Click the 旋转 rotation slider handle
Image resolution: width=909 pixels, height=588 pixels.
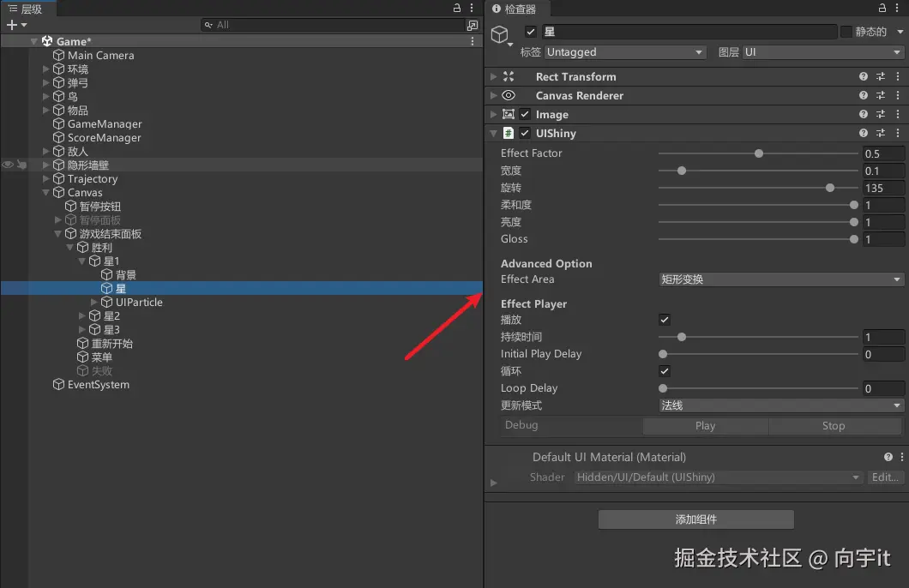[830, 188]
